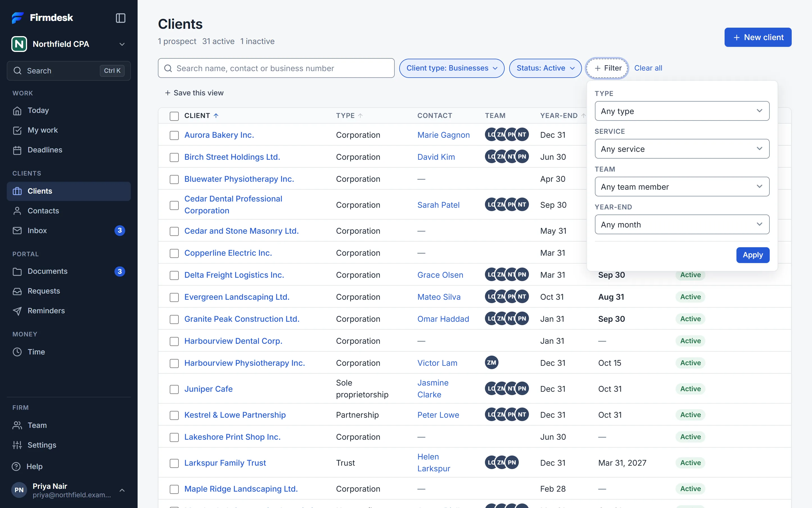Open Settings sliders icon

coord(17,445)
